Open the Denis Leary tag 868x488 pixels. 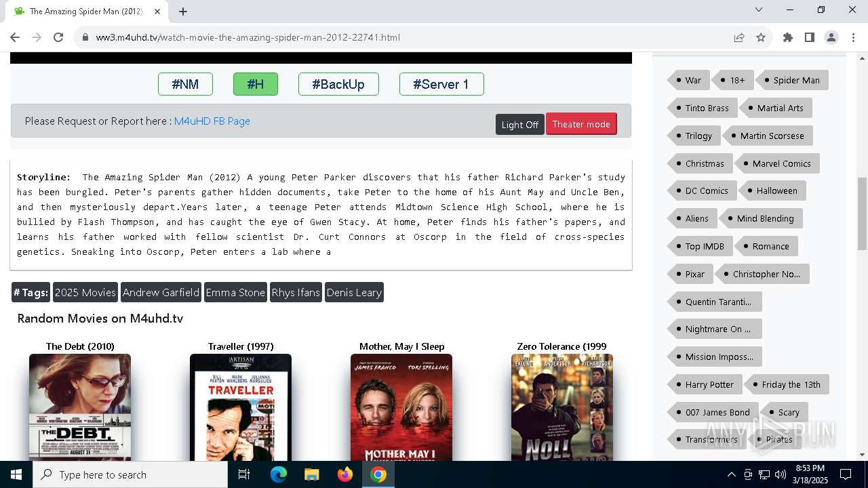354,292
